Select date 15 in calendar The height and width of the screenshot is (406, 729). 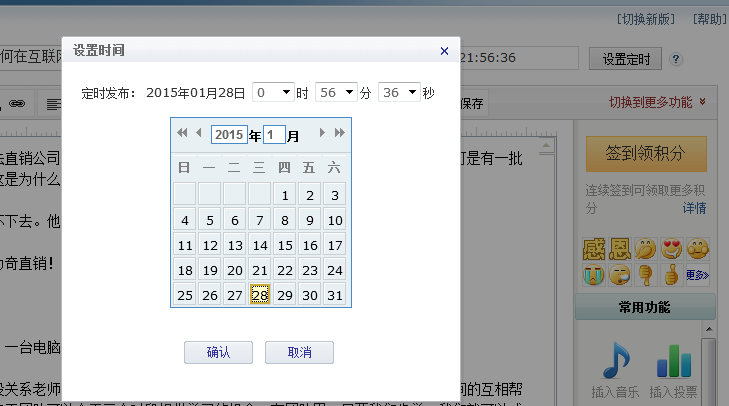pyautogui.click(x=285, y=245)
